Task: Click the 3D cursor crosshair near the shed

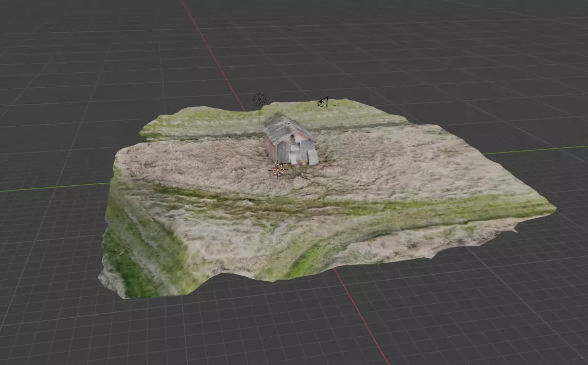Action: (278, 170)
